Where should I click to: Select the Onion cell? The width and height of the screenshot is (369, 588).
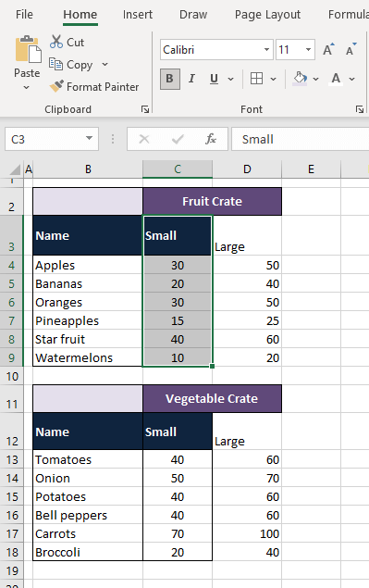pos(88,478)
